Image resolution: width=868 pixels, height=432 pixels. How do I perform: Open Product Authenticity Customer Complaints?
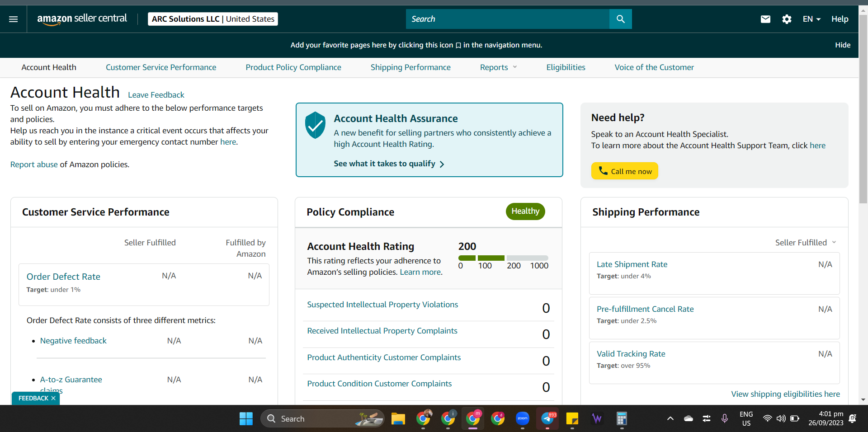click(x=384, y=357)
